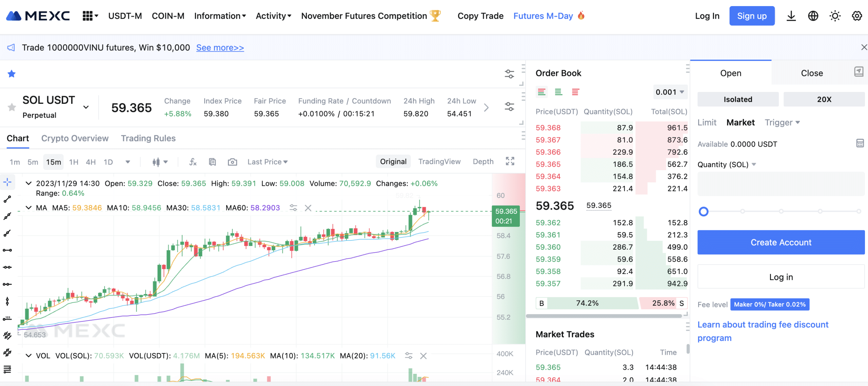Click the Sign up button
The height and width of the screenshot is (386, 868).
(x=752, y=16)
